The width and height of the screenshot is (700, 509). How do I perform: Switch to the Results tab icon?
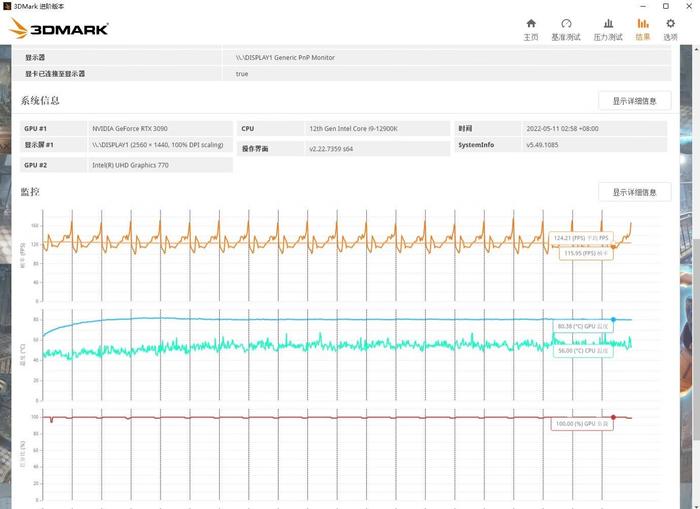643,24
